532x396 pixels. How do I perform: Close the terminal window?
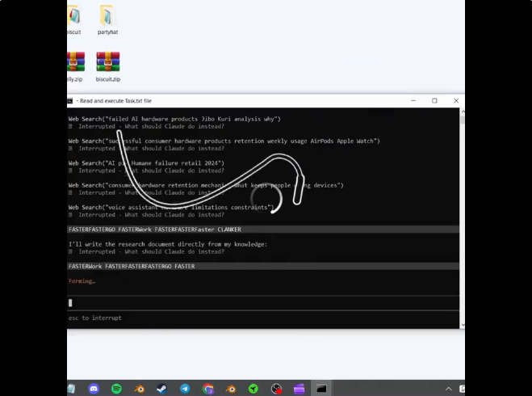tap(456, 100)
